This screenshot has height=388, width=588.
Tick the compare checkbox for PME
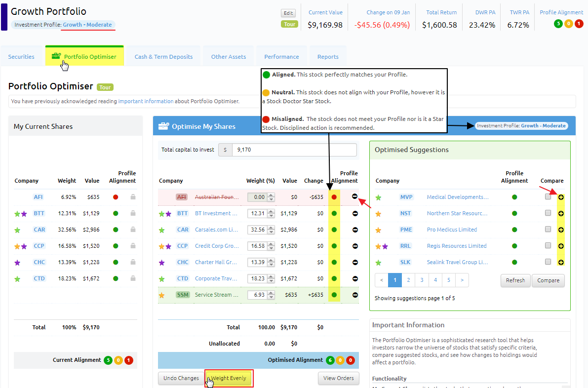tap(548, 229)
